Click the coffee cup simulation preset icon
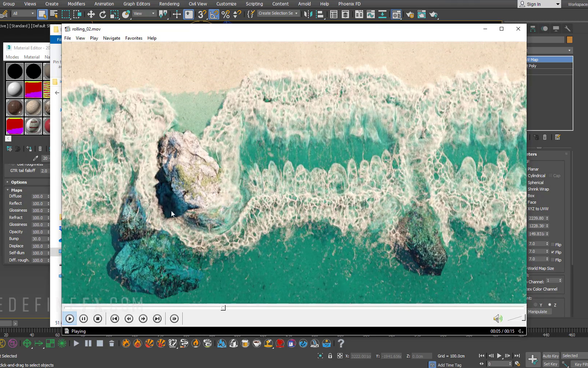588x368 pixels. pyautogui.click(x=256, y=343)
